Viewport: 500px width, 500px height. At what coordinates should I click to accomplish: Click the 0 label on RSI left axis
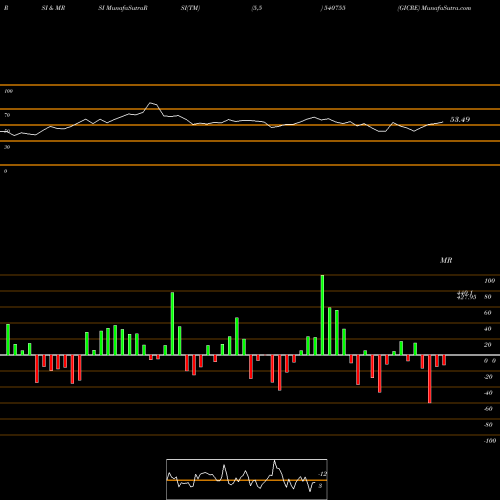[5, 171]
